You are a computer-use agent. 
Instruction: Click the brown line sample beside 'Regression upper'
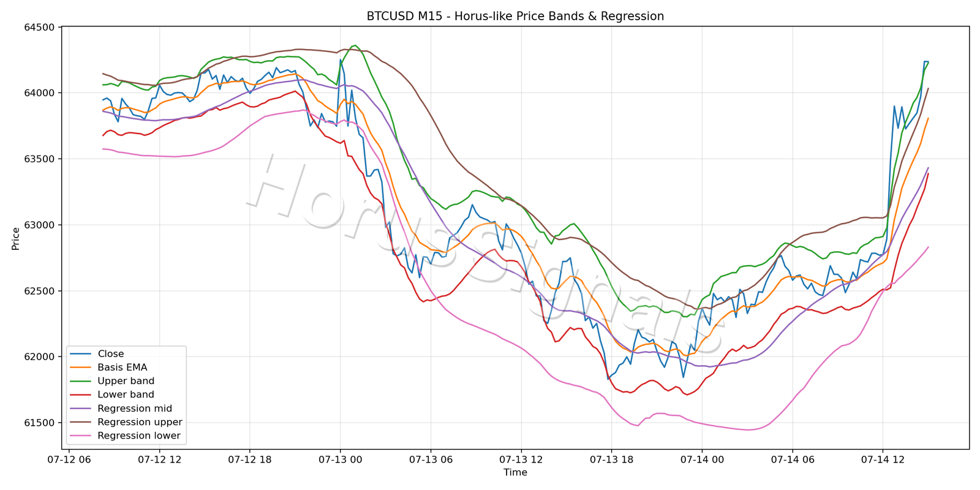click(x=81, y=422)
